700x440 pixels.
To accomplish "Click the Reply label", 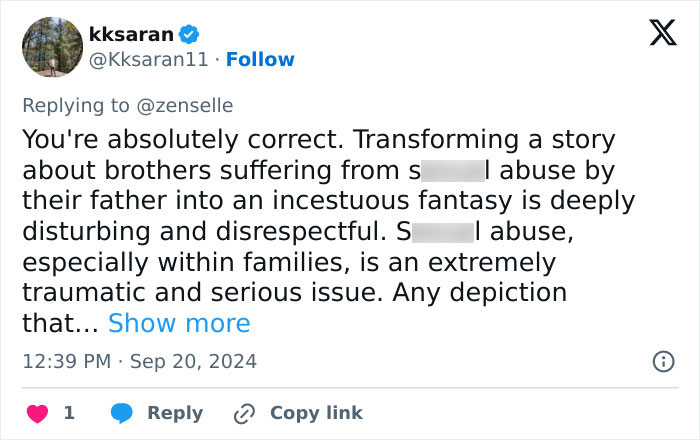I will [175, 412].
